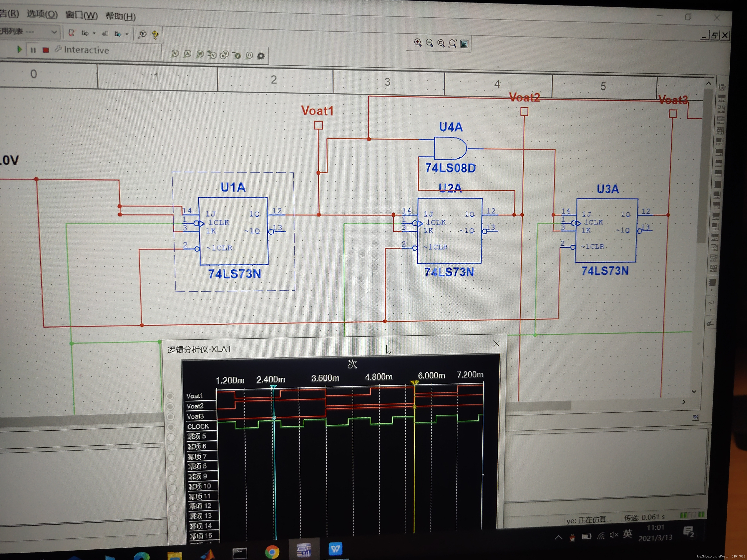Screen dimensions: 747x560
Task: Restore down the inner document window
Action: point(714,35)
